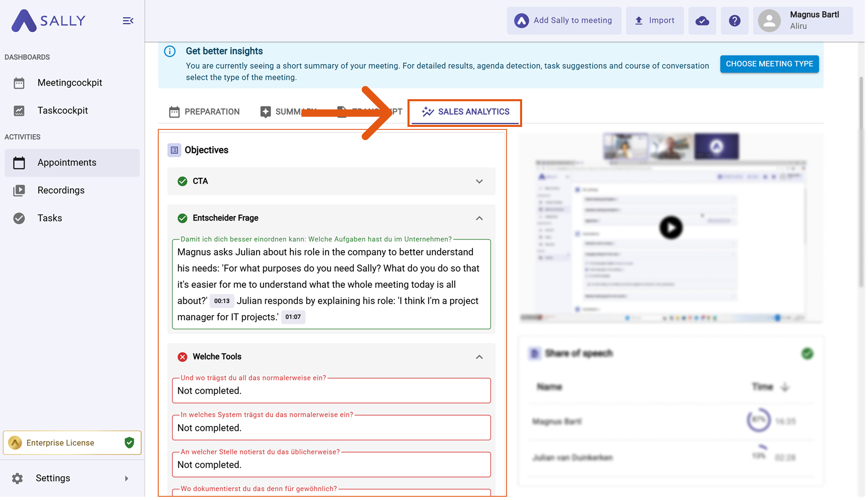Viewport: 868px width, 500px height.
Task: Open Meetingcockpit dashboard
Action: [x=72, y=82]
